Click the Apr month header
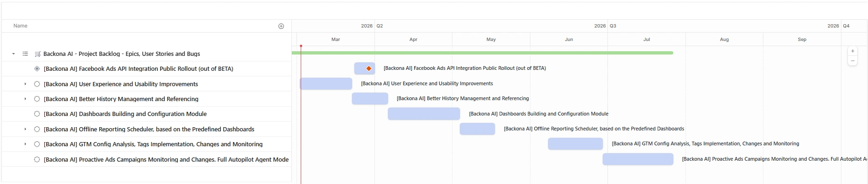 [413, 40]
